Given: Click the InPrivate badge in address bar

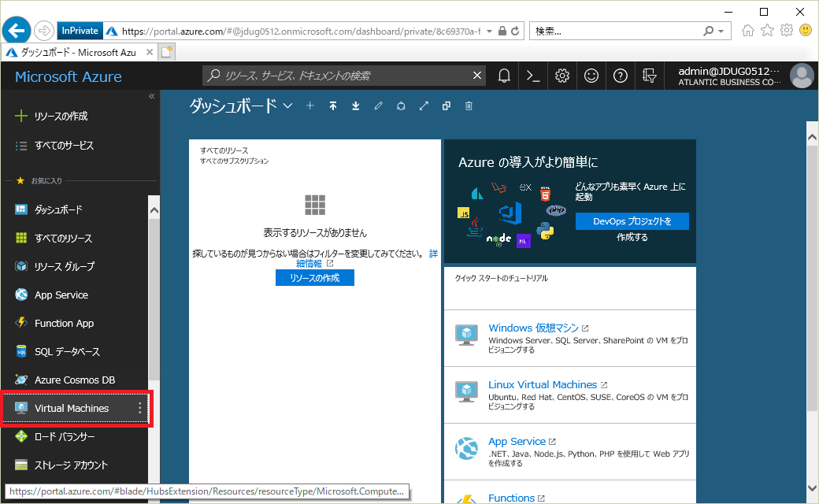Looking at the screenshot, I should [x=80, y=31].
